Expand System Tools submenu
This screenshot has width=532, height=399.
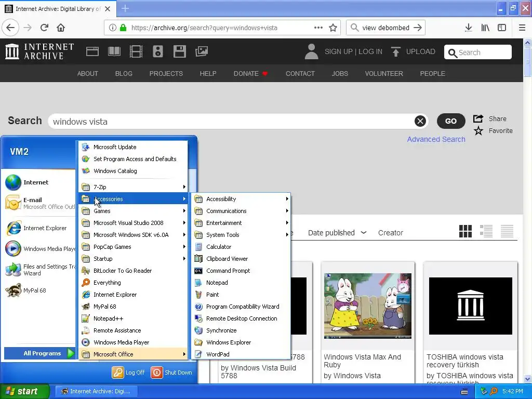point(241,235)
